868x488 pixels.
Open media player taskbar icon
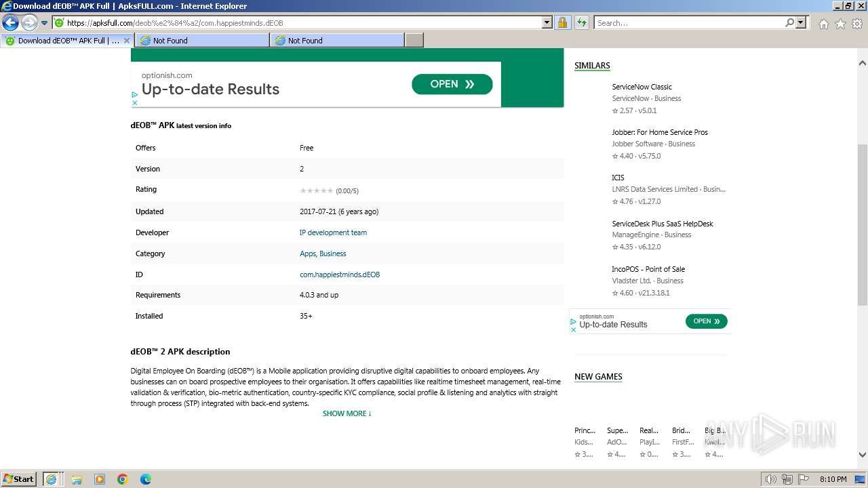[x=100, y=479]
